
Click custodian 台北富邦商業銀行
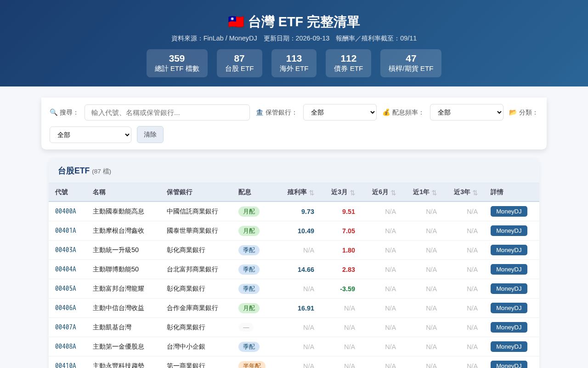coord(192,269)
